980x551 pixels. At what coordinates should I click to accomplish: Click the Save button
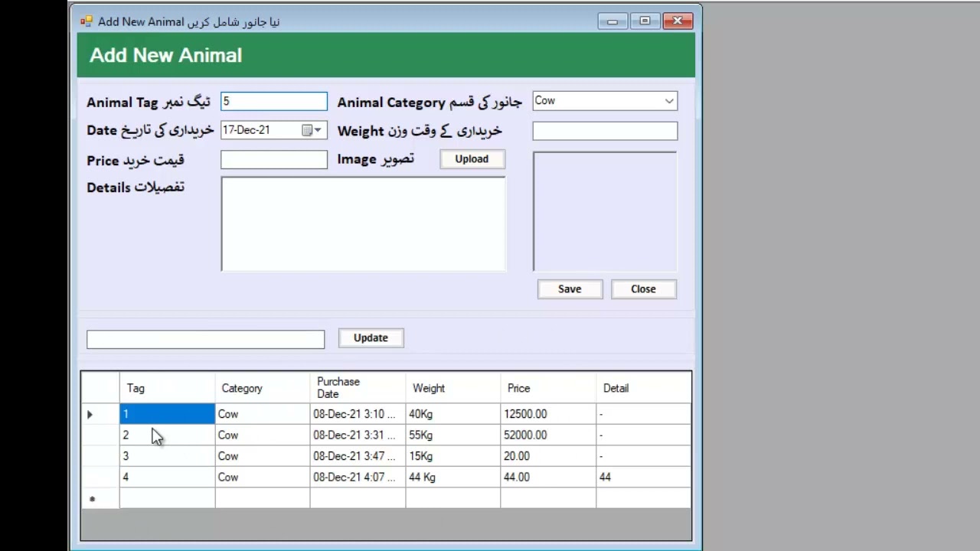tap(570, 289)
